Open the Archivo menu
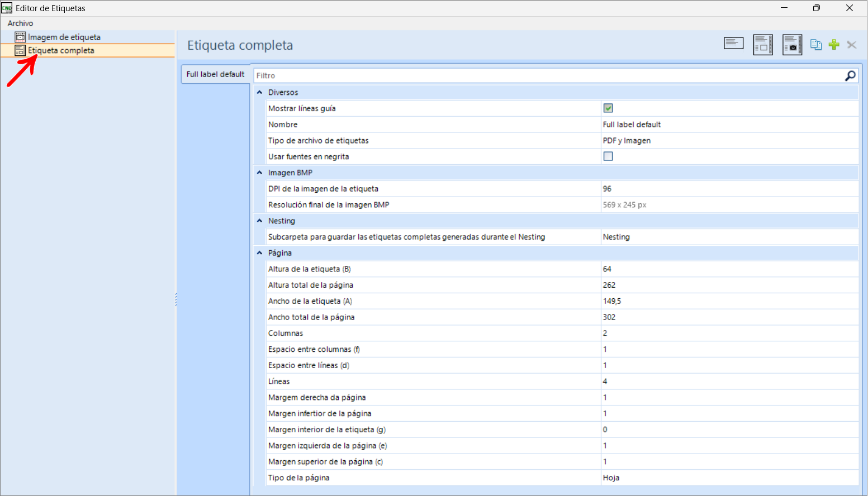This screenshot has width=868, height=496. pyautogui.click(x=21, y=23)
